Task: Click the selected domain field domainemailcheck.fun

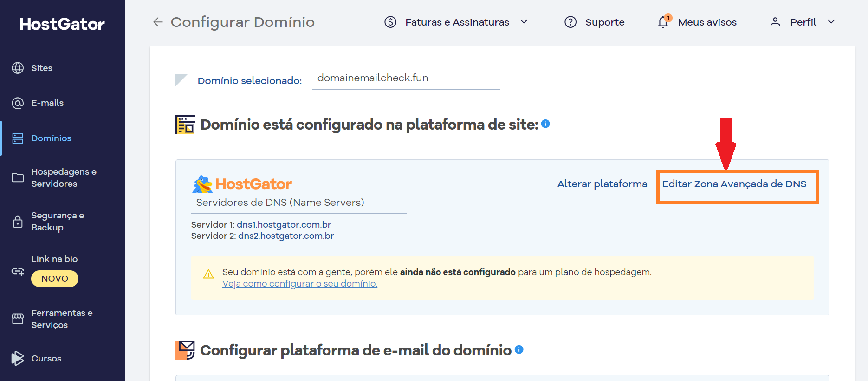Action: [x=406, y=79]
